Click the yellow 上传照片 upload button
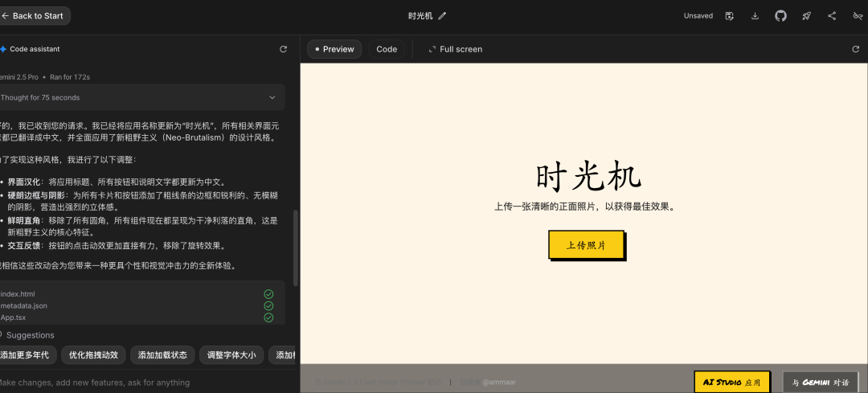The width and height of the screenshot is (868, 393). (586, 245)
